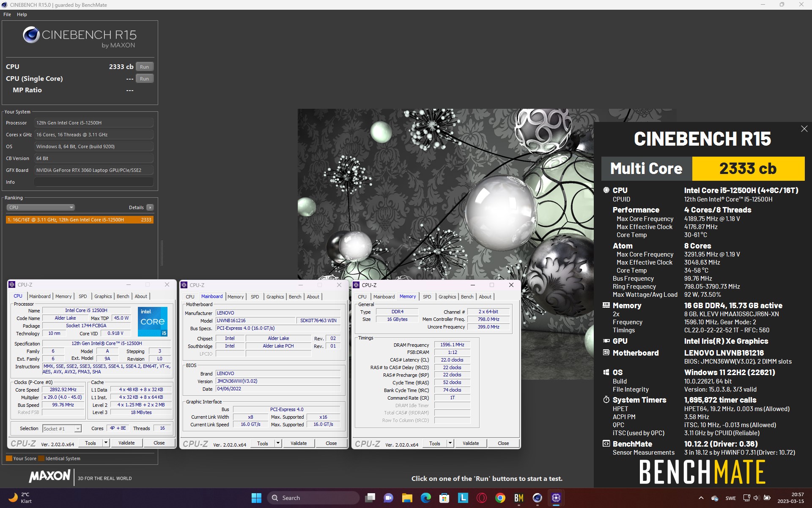Select SPD tab in first CPU-Z window
The width and height of the screenshot is (812, 508).
(x=83, y=296)
